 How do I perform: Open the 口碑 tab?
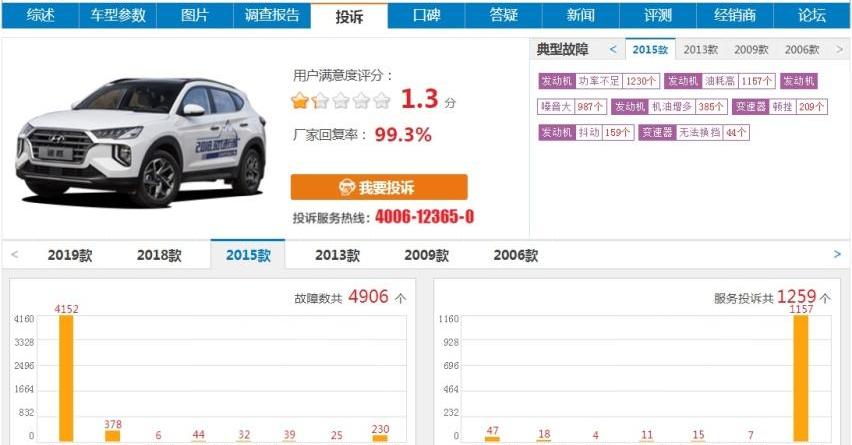tap(427, 15)
